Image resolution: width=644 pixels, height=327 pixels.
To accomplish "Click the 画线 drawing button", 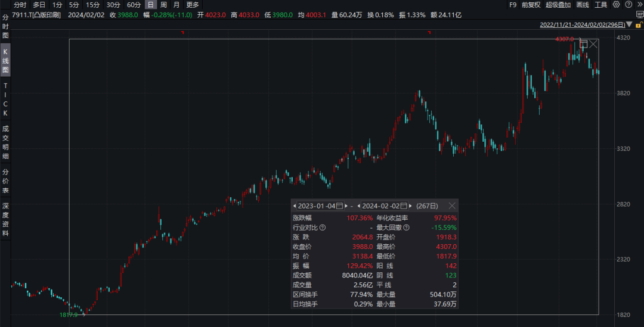I will [583, 5].
